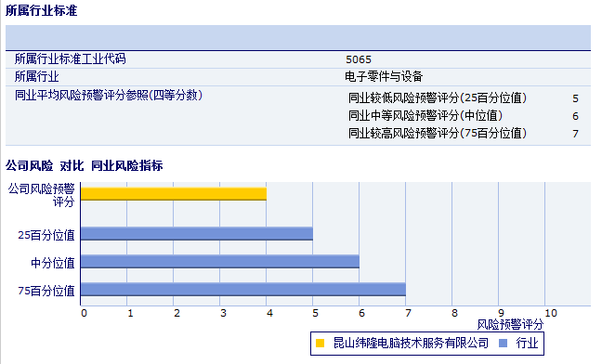Select the 25百分位值 blue bar
Viewport: 602px width, 364px height.
[197, 234]
